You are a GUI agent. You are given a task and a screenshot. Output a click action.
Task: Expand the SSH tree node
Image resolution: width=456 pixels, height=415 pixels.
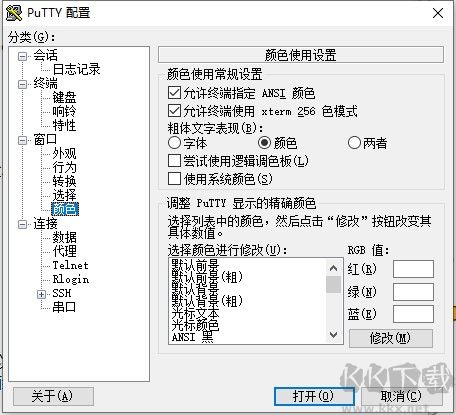point(41,294)
